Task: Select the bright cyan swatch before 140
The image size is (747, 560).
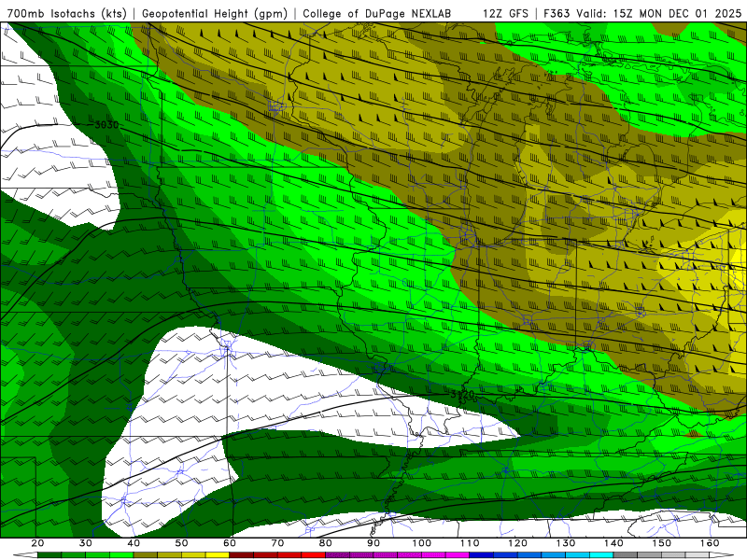Action: click(x=601, y=555)
